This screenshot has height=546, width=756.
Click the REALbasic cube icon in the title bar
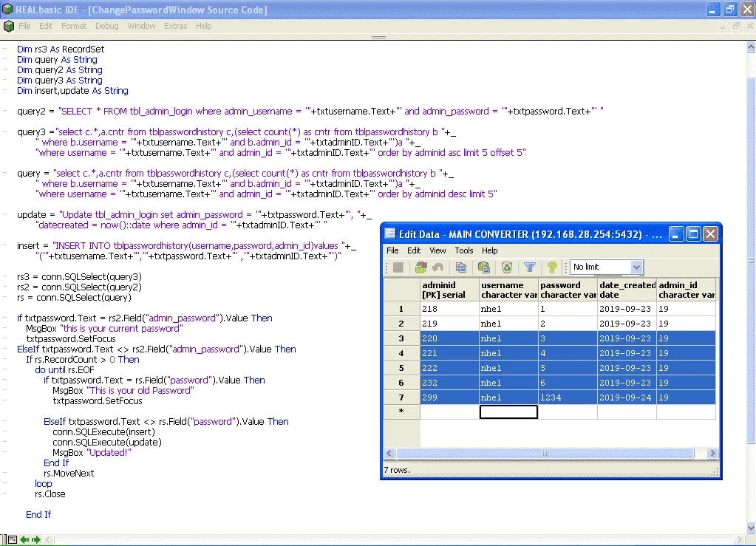click(7, 10)
